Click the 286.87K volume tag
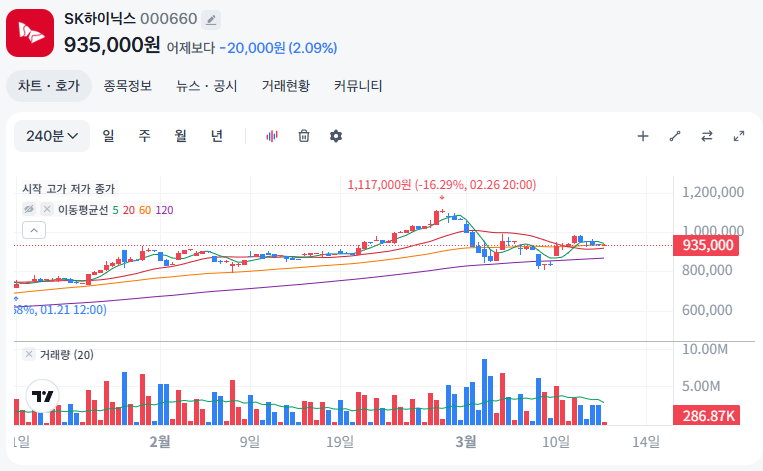763x471 pixels. (x=706, y=416)
